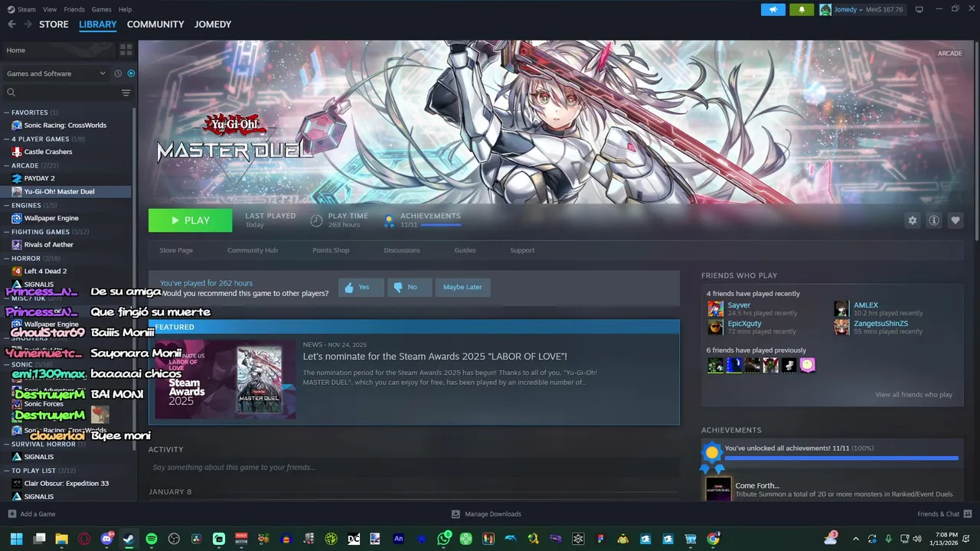Image resolution: width=980 pixels, height=551 pixels.
Task: Dismiss review prompt with Maybe Later
Action: click(x=462, y=287)
